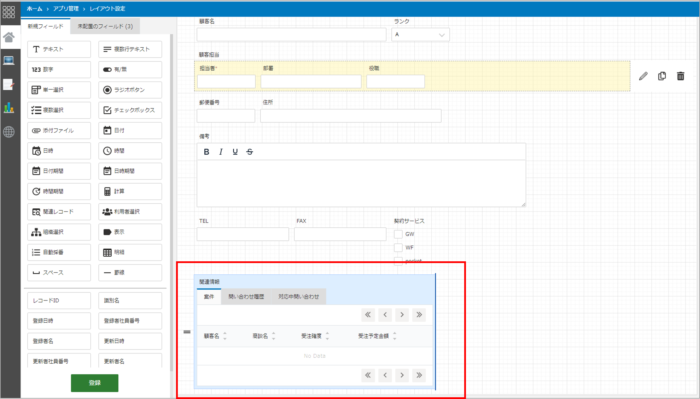Click the green 登録 button
Viewport: 700px width, 399px height.
[95, 383]
